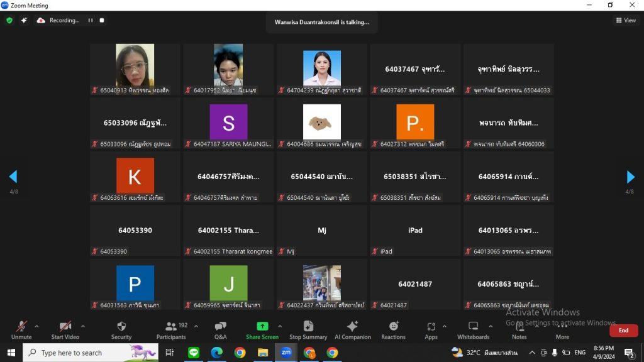Pause the cloud recording
This screenshot has width=644, height=362.
91,20
